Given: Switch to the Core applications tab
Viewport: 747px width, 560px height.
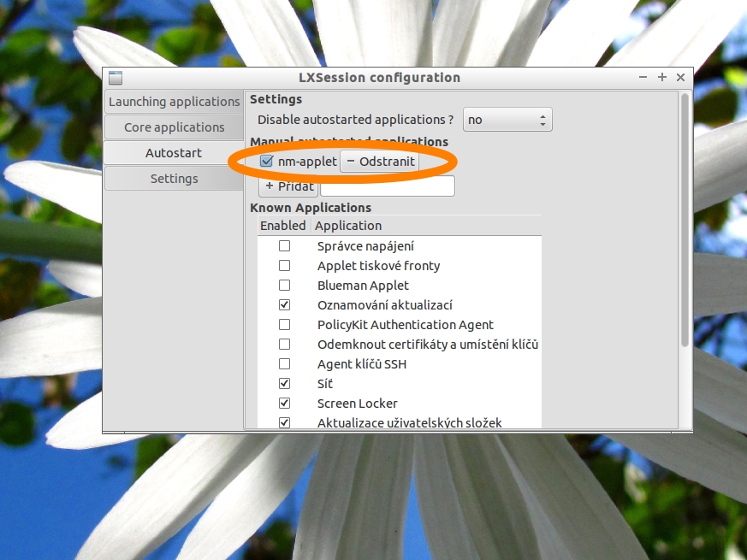Looking at the screenshot, I should (x=174, y=127).
